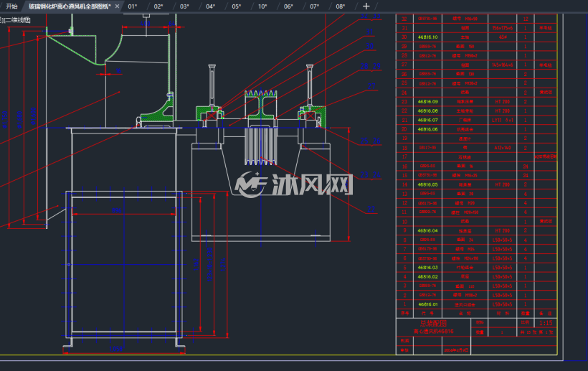Click the 1234 vertical dimension text
This screenshot has width=588, height=371.
tap(223, 265)
